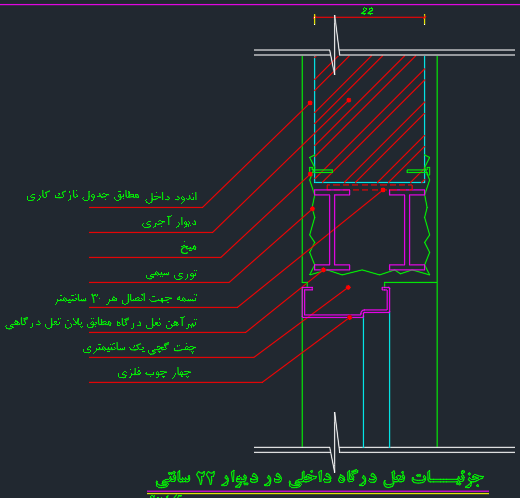Viewport: 520px width, 498px height.
Task: Select the right magenta I-beam section
Action: coord(407,230)
